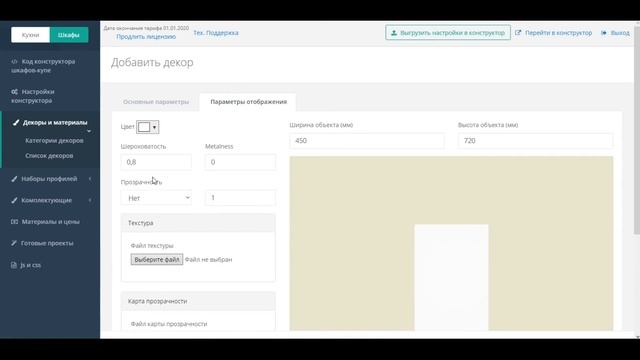The height and width of the screenshot is (360, 640).
Task: Click Выход to log out
Action: click(620, 33)
